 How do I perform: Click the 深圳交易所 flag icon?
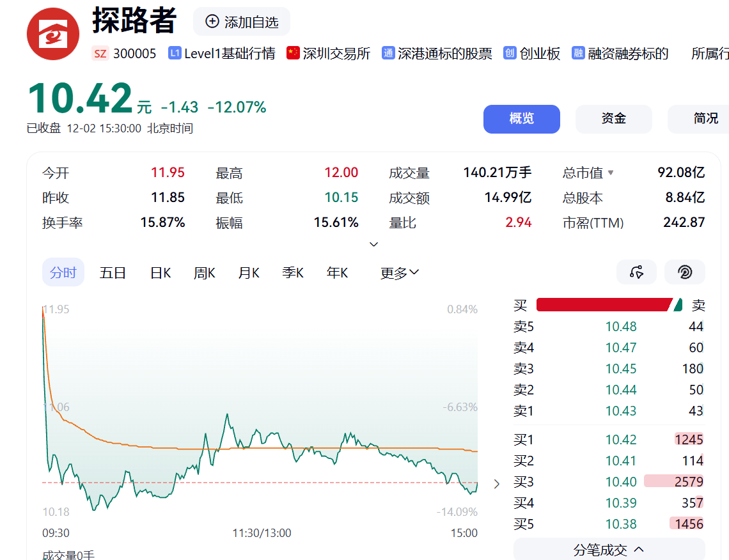(293, 53)
